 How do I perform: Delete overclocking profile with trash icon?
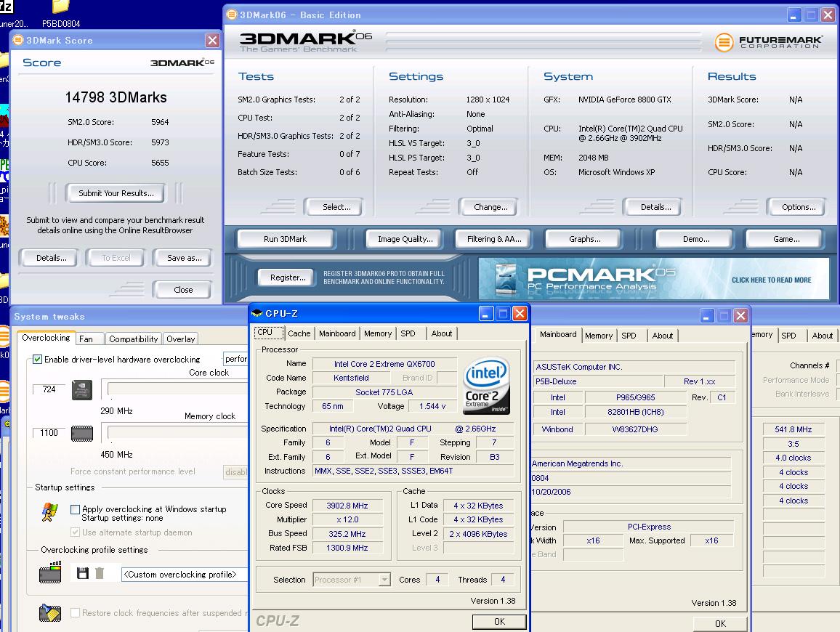99,573
